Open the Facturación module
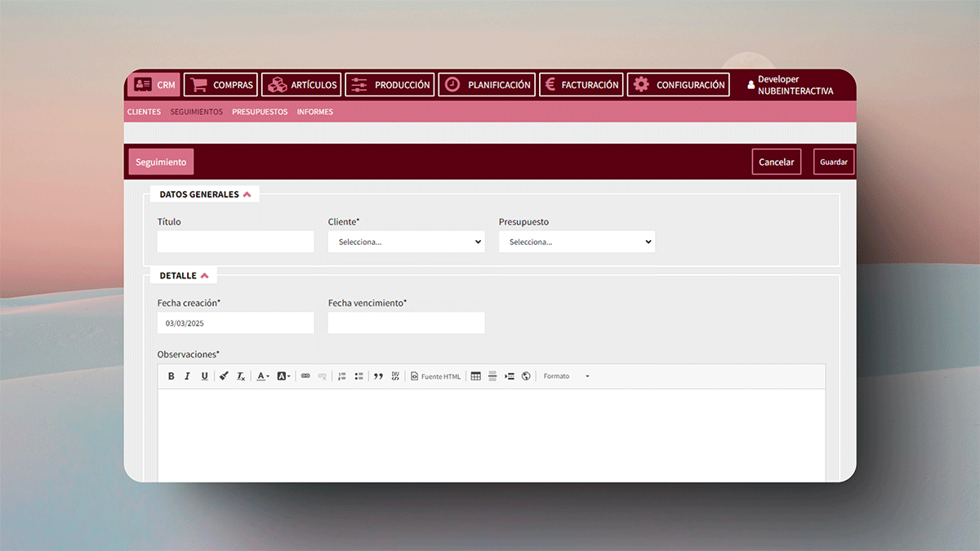The image size is (980, 551). (581, 84)
